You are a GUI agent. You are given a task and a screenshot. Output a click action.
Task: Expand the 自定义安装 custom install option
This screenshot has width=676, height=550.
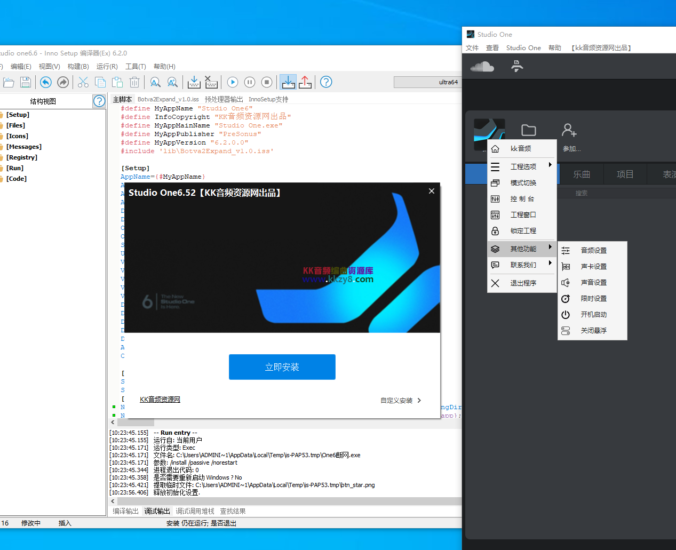coord(401,400)
